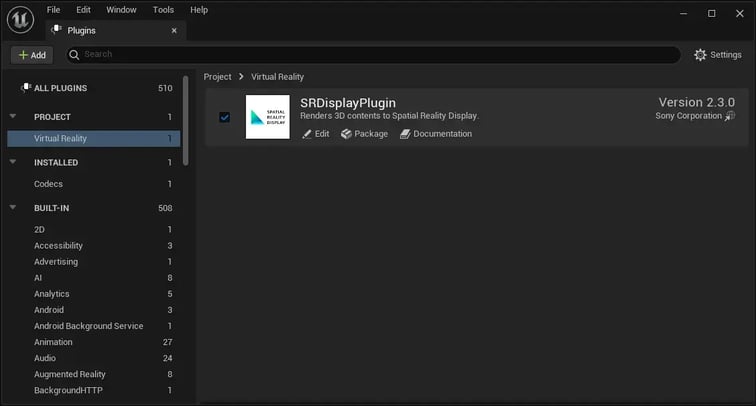Click the Sony Corporation link
Image resolution: width=756 pixels, height=406 pixels.
tap(688, 116)
